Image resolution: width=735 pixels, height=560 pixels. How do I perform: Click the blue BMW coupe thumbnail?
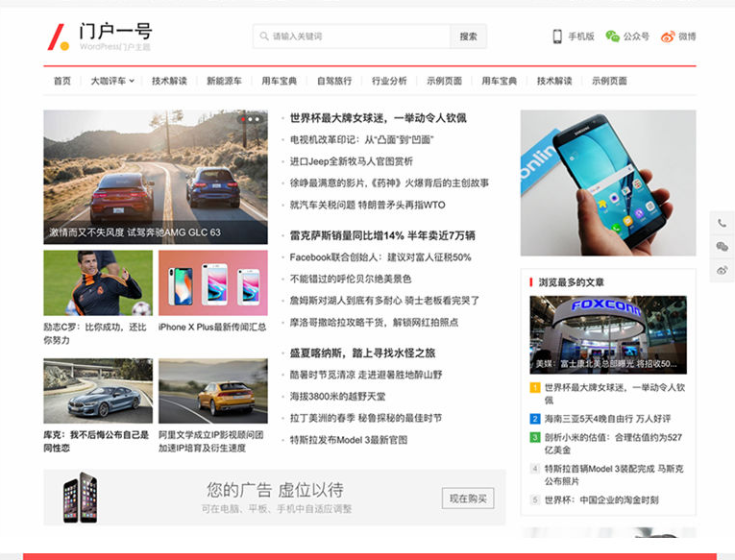tap(98, 391)
